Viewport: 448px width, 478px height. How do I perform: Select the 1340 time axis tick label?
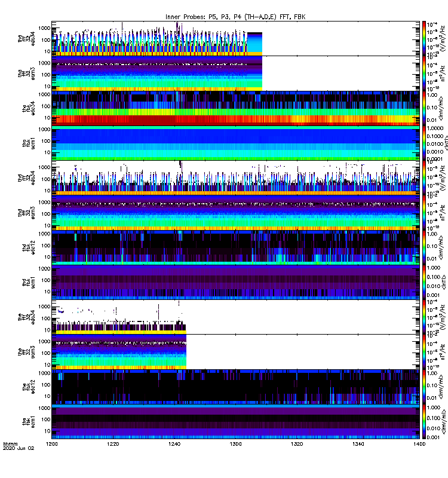pos(358,444)
